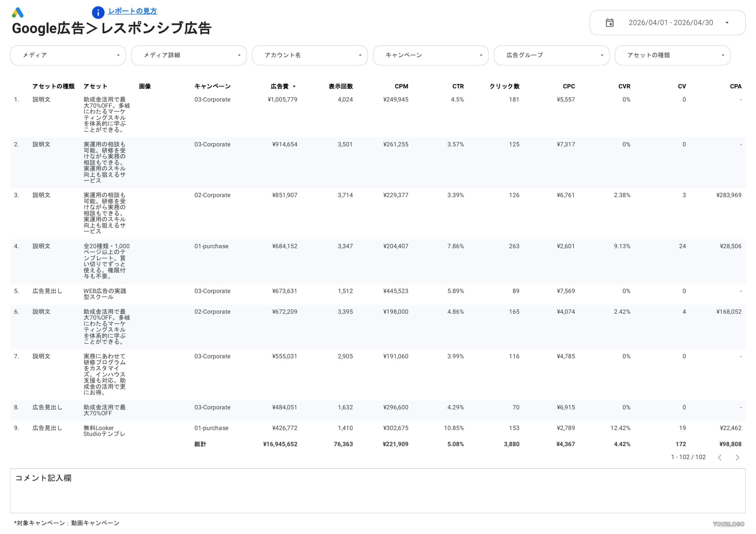756x534 pixels.
Task: Go to the next table page arrow
Action: pos(737,457)
